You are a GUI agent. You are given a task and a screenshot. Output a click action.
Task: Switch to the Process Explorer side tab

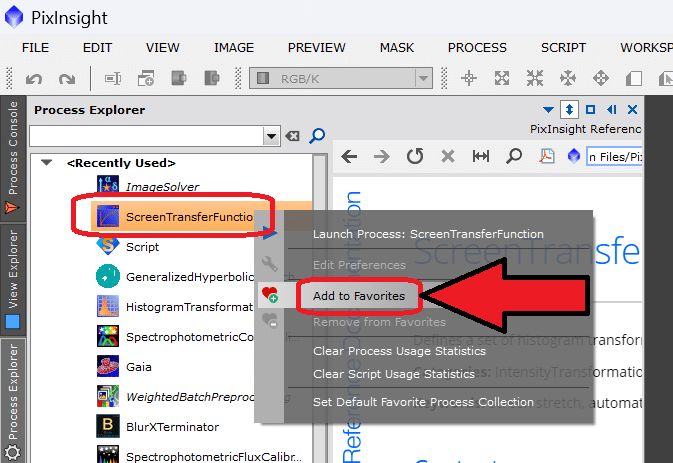coord(13,401)
